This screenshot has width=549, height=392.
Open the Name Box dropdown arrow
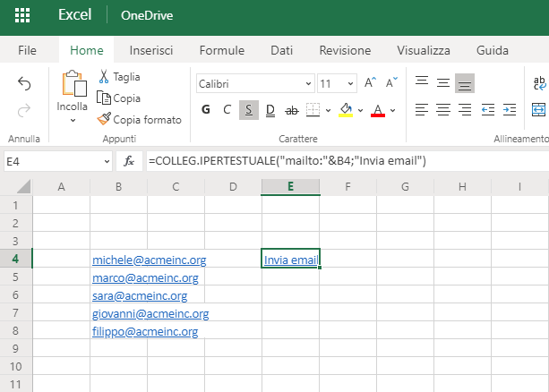tap(107, 161)
